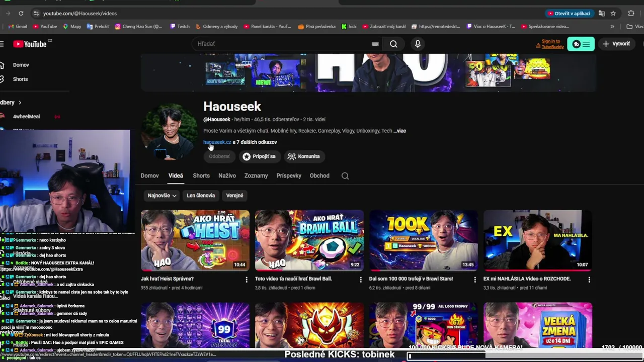This screenshot has width=644, height=362.
Task: Click the search magnifier button
Action: pos(393,44)
